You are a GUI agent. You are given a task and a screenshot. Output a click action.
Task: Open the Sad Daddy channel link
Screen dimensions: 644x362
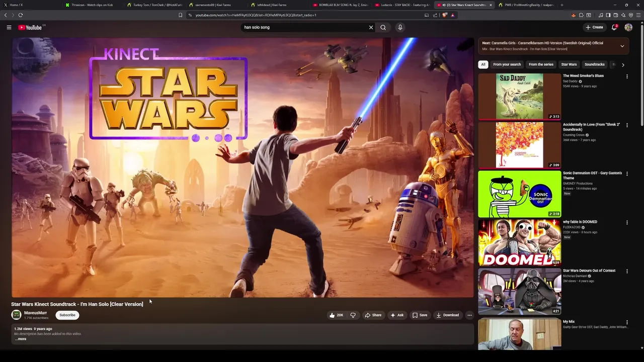(570, 81)
